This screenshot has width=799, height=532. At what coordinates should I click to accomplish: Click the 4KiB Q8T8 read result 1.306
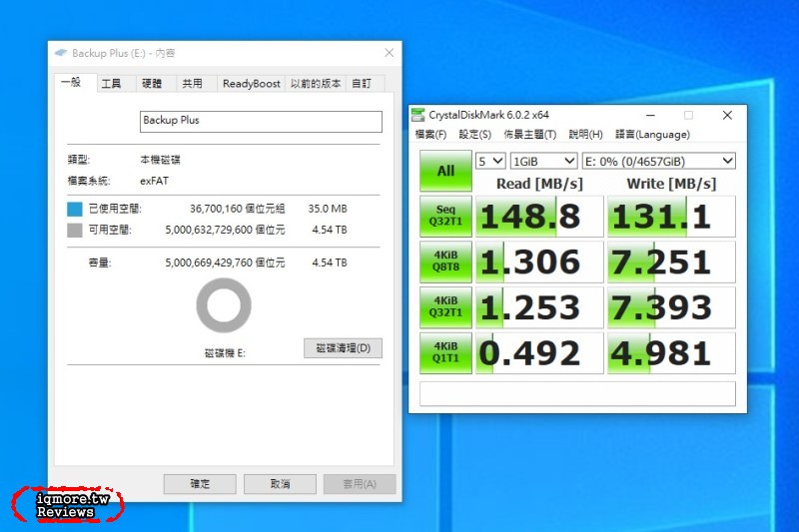coord(539,263)
